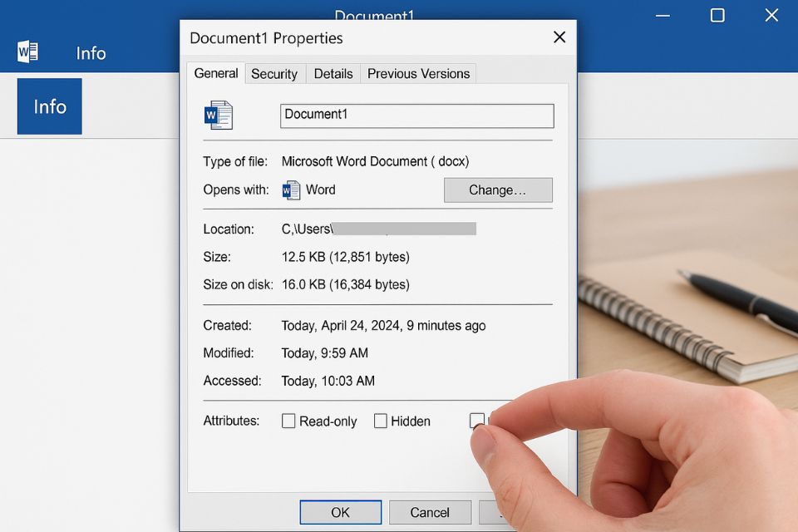Click the Word logo in the top-left corner
The image size is (798, 532).
tap(27, 50)
